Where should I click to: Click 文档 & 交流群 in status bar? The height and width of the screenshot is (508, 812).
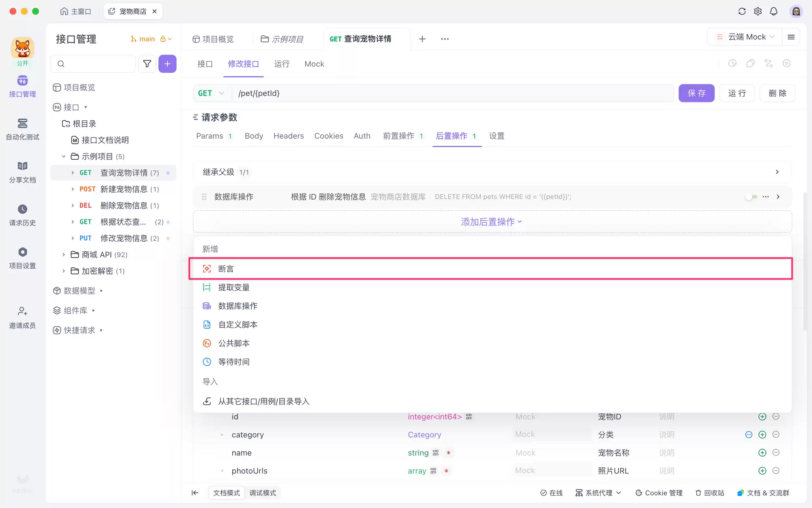pyautogui.click(x=763, y=493)
